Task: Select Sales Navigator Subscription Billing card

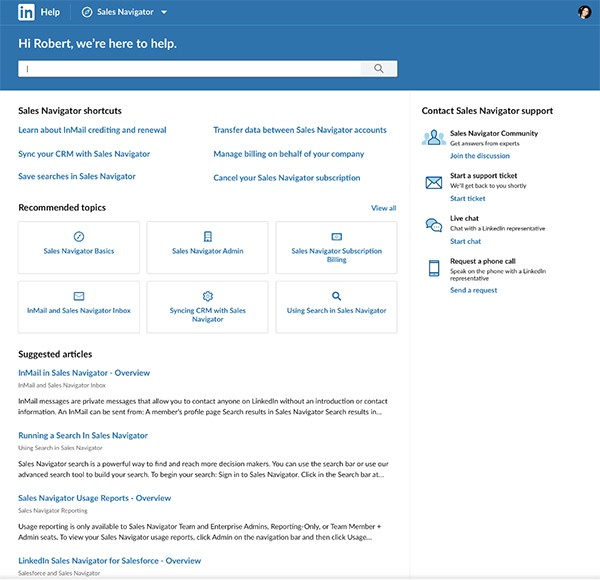Action: pos(336,246)
